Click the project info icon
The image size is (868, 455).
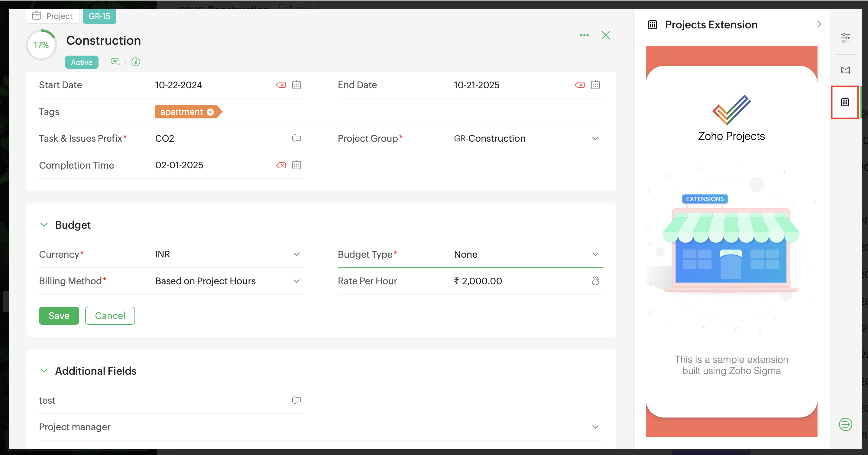click(x=136, y=62)
